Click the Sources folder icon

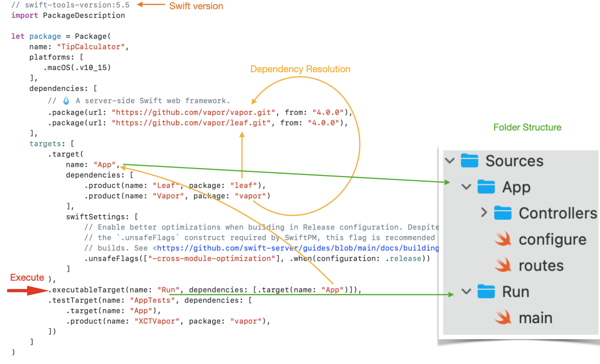pyautogui.click(x=469, y=160)
